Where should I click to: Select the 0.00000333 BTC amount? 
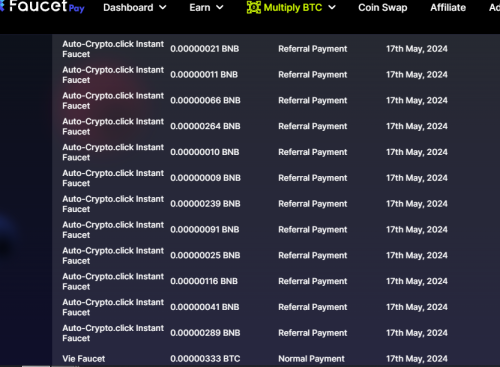coord(205,359)
